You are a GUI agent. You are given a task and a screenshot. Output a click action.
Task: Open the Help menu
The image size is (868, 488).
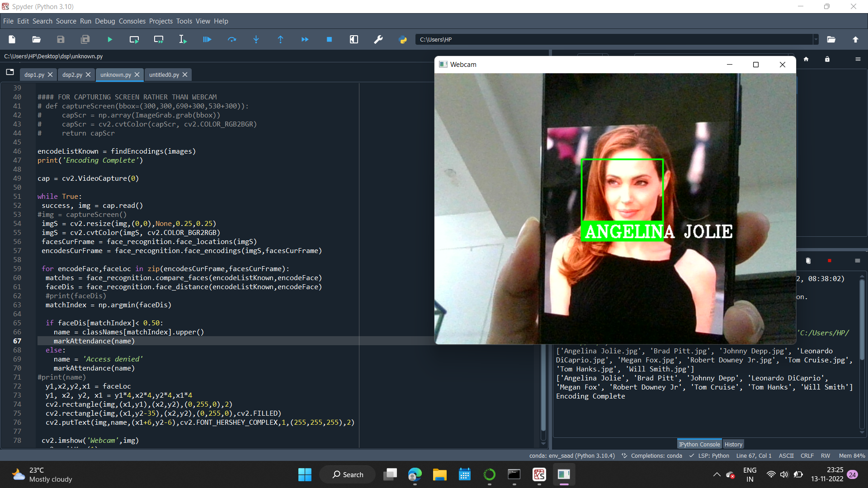point(221,21)
